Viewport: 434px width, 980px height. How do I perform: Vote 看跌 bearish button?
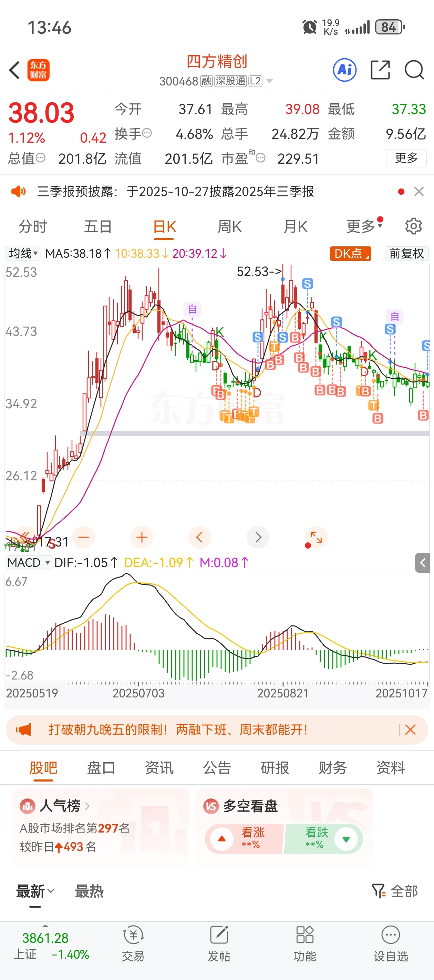tap(323, 839)
